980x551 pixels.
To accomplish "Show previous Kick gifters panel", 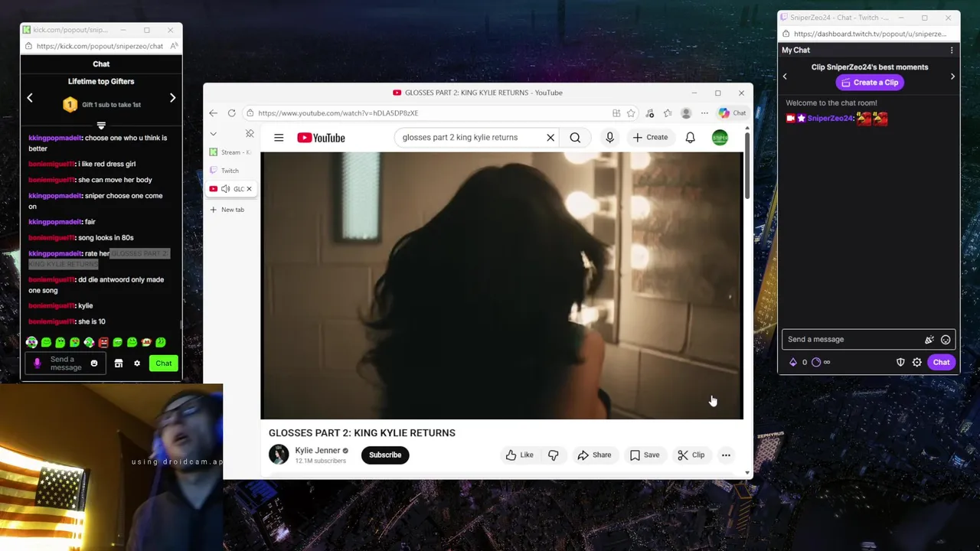I will click(x=30, y=98).
